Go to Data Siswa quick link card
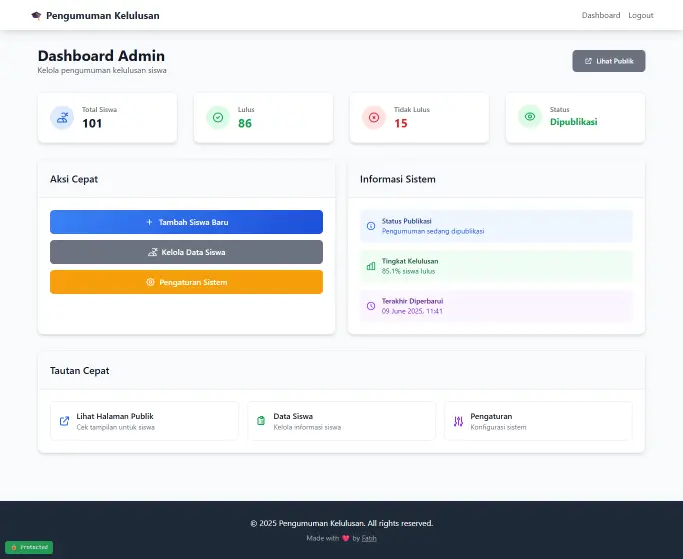Image resolution: width=683 pixels, height=559 pixels. pyautogui.click(x=341, y=421)
